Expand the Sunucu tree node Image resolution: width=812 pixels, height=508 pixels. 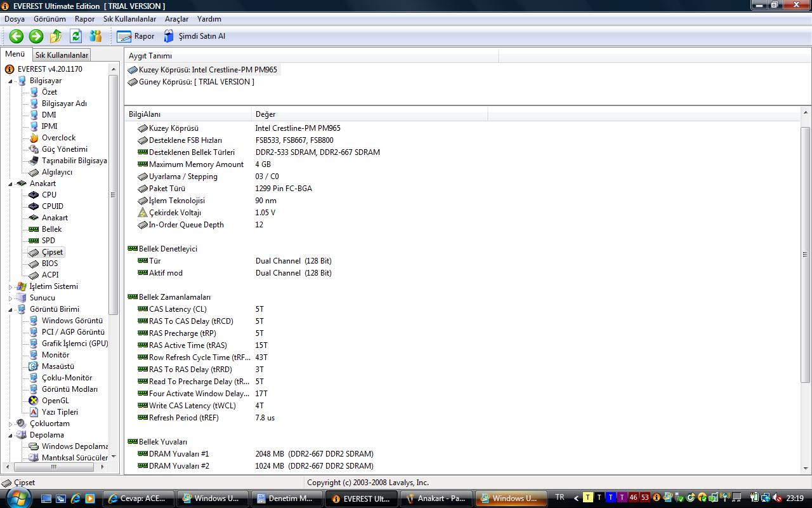(10, 298)
